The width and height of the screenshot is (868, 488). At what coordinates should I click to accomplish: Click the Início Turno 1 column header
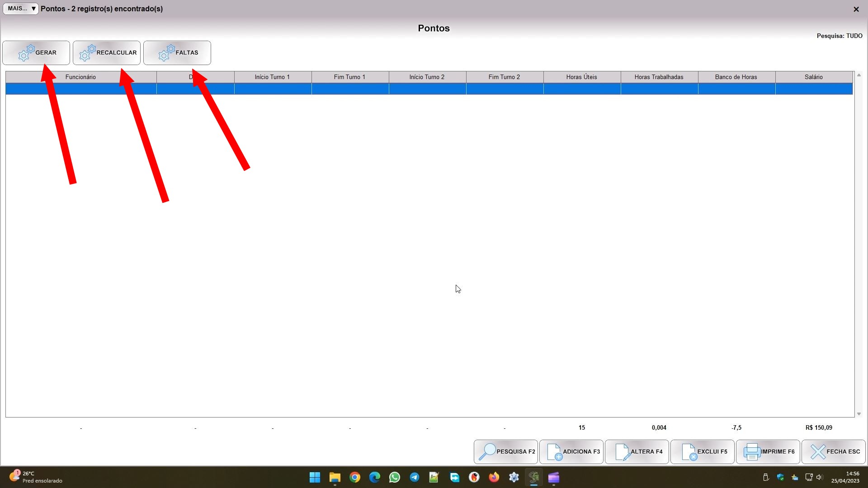272,77
